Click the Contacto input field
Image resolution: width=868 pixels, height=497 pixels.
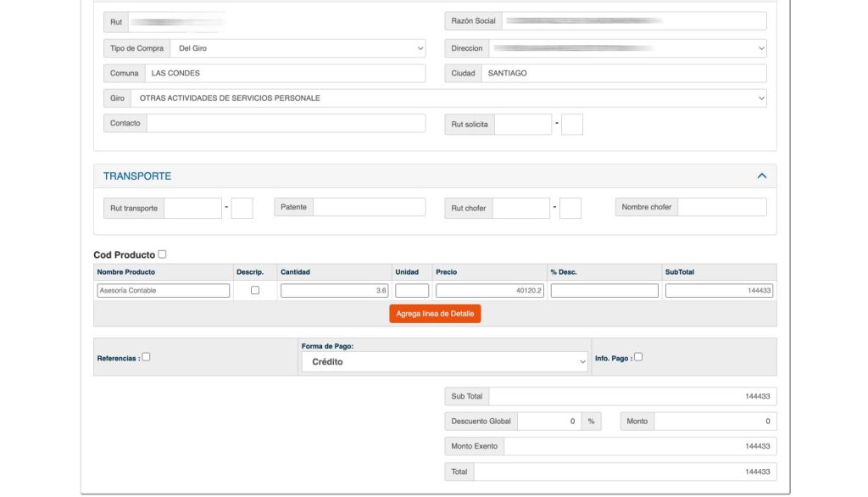pos(286,124)
